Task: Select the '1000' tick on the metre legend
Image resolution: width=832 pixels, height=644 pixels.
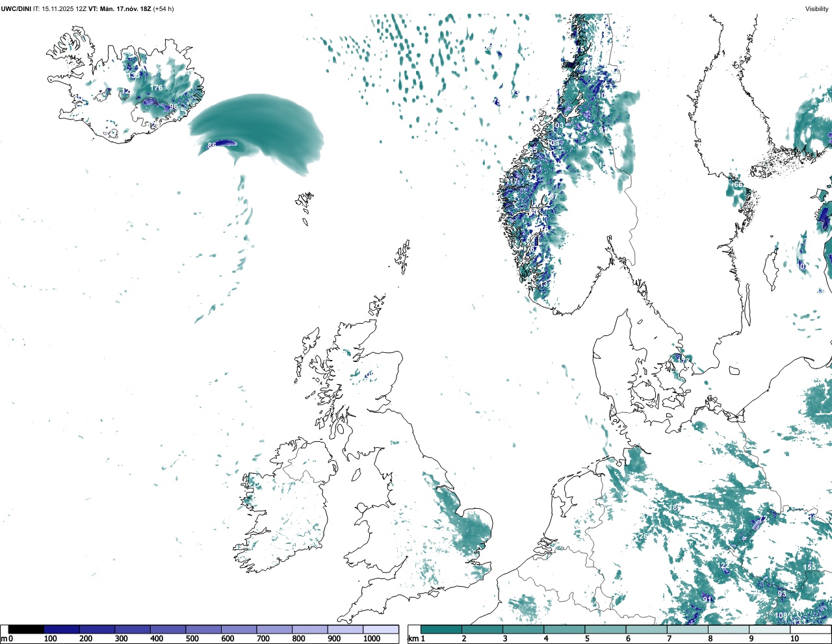Action: (x=372, y=639)
